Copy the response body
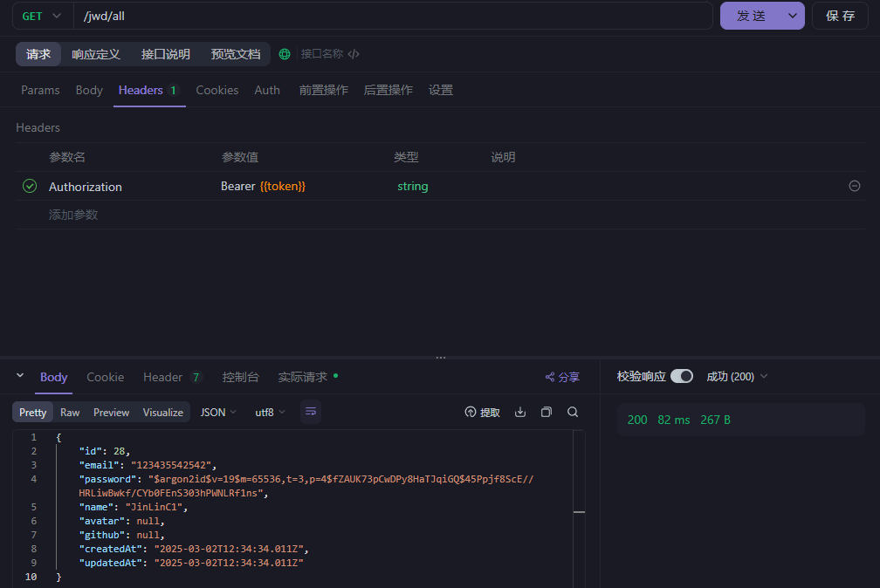 547,412
